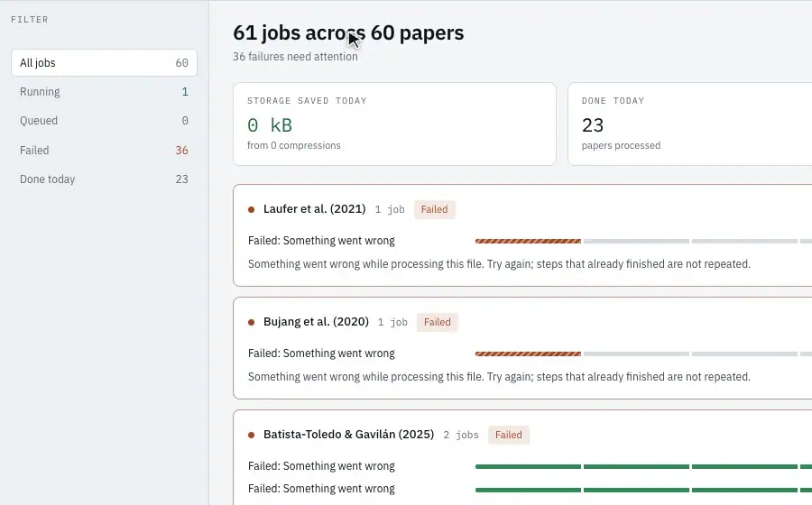Filter by Queued jobs
The width and height of the screenshot is (812, 505).
click(x=104, y=121)
